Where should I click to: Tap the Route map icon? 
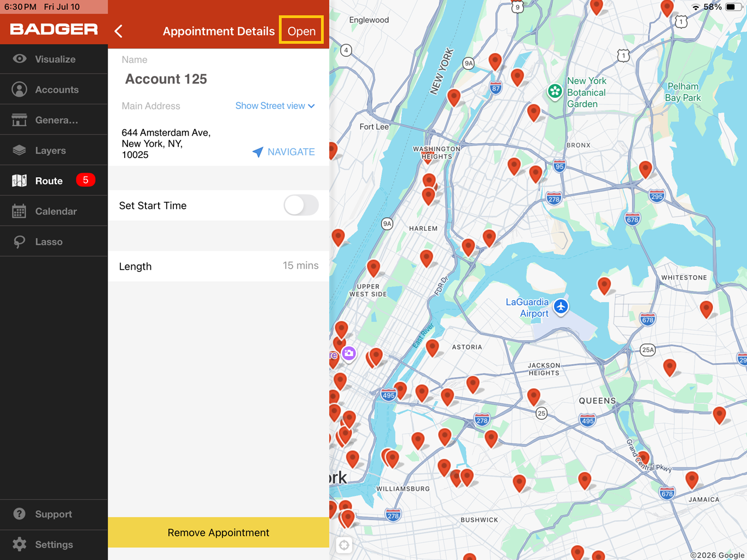[20, 180]
